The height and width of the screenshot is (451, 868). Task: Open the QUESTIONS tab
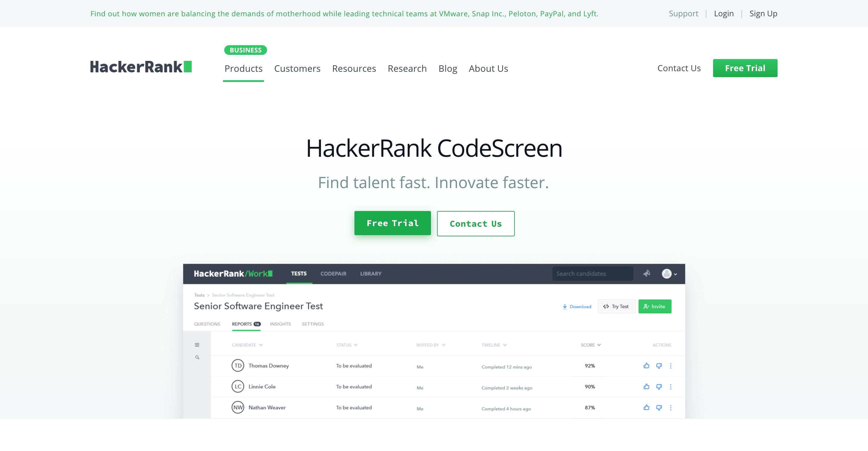[x=207, y=324]
